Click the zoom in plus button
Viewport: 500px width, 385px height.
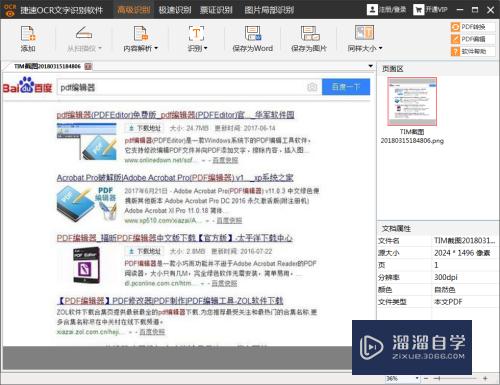pos(485,379)
